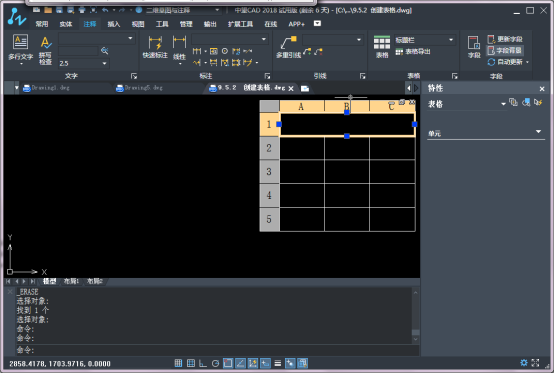Click the command line input field
The height and width of the screenshot is (374, 554).
coord(217,350)
